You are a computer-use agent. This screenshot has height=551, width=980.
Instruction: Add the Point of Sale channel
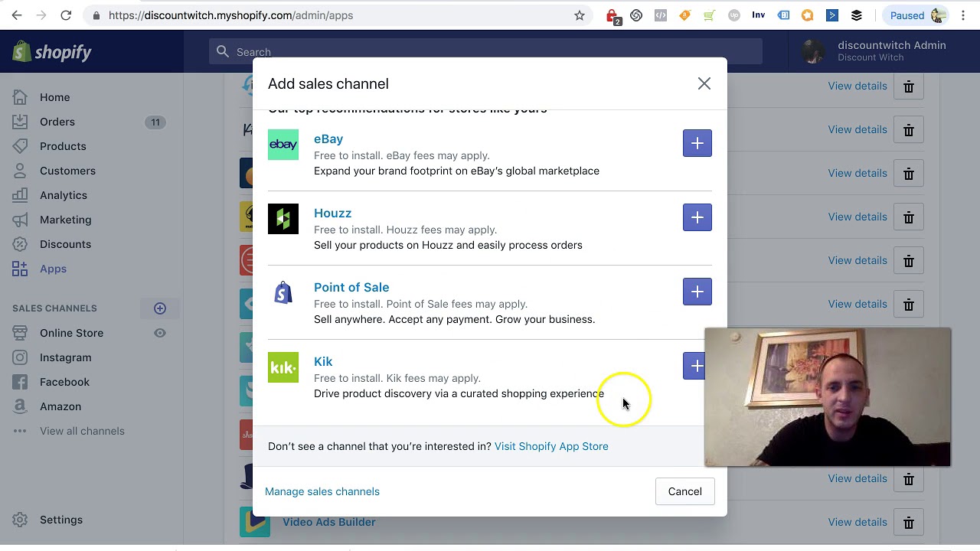click(697, 292)
